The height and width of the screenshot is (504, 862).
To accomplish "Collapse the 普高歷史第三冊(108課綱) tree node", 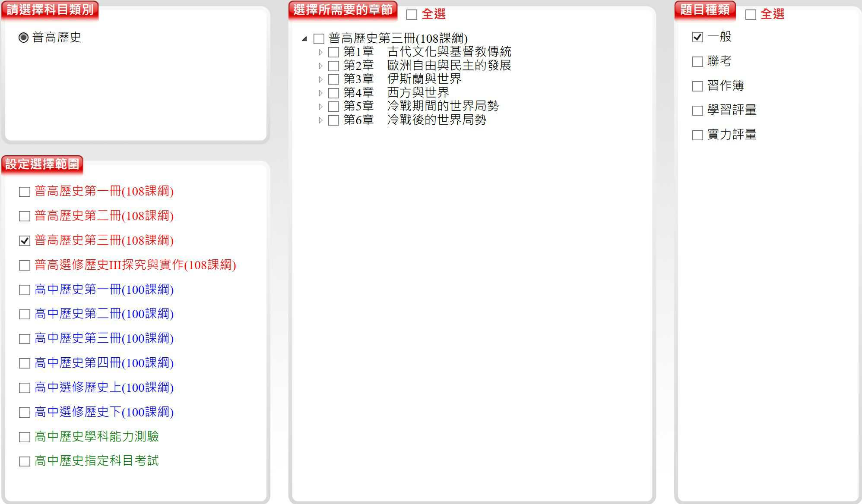I will [x=304, y=39].
